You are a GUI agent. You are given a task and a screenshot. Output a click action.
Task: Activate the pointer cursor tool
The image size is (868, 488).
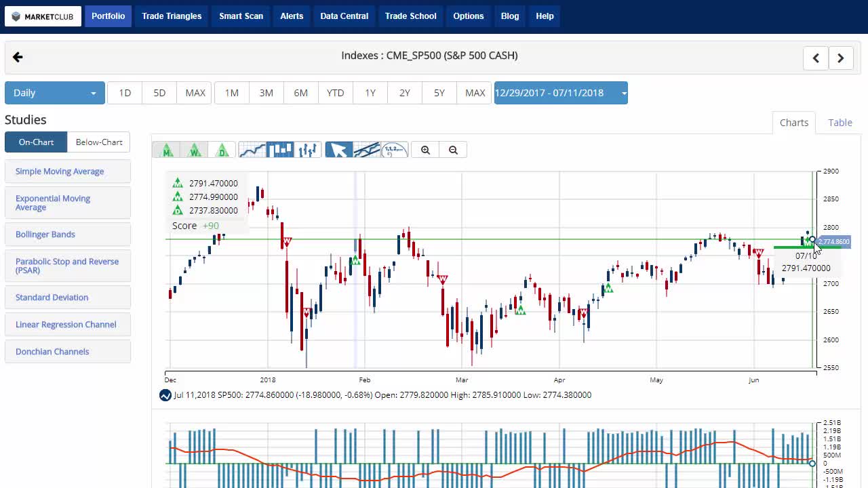click(338, 150)
